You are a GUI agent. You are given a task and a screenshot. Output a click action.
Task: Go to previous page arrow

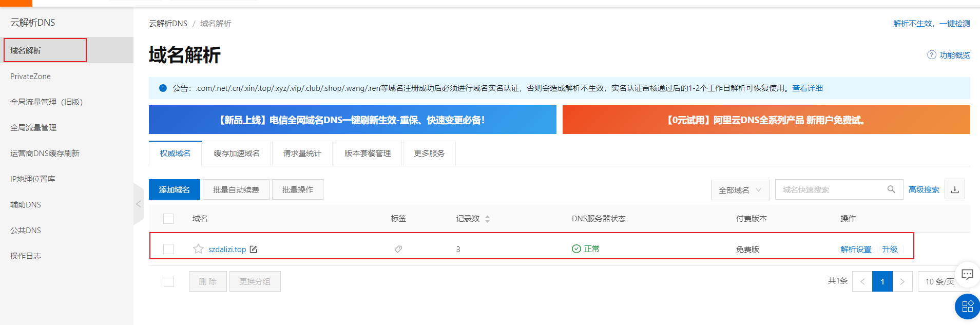click(862, 281)
